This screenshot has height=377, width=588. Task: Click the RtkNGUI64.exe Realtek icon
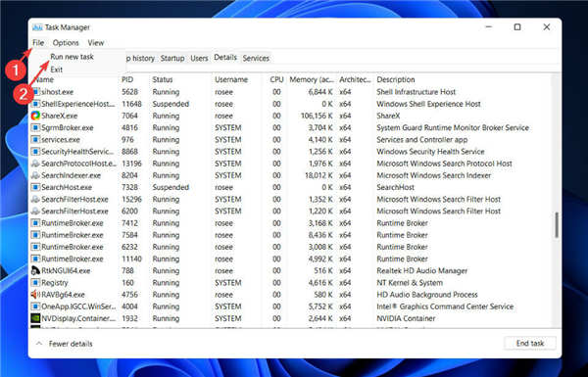35,270
